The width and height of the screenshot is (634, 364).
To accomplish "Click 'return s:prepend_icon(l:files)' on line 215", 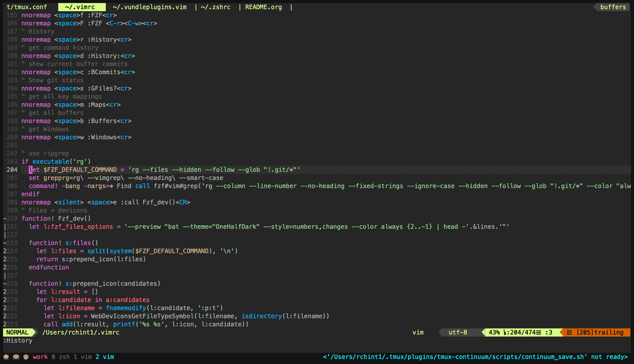I will coord(91,259).
